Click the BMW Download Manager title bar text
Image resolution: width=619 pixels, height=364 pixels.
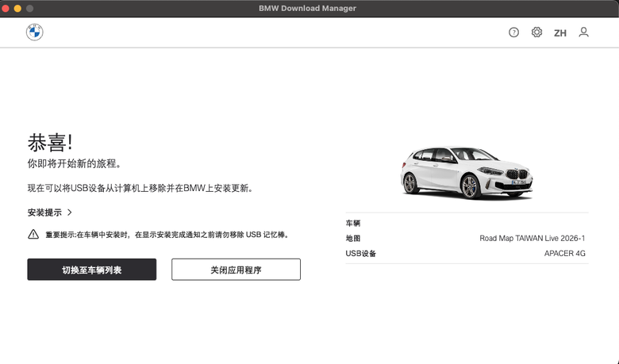point(307,8)
